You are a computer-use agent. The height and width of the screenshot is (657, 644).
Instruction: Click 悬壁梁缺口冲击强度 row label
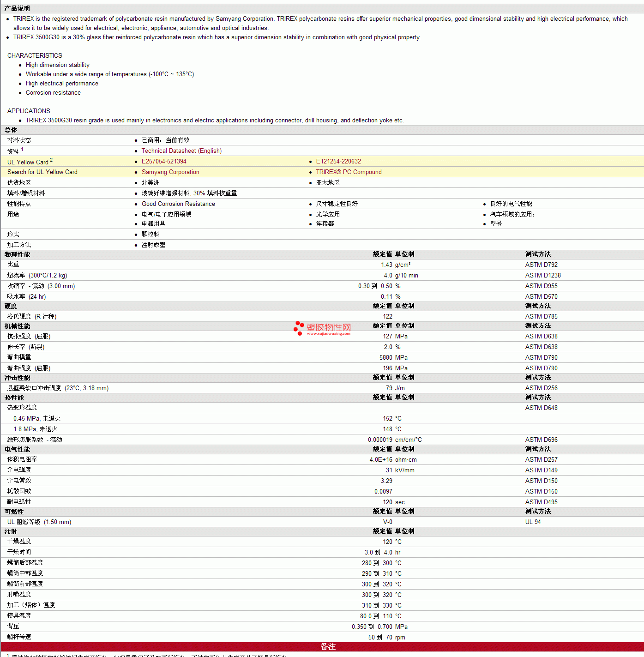point(58,388)
